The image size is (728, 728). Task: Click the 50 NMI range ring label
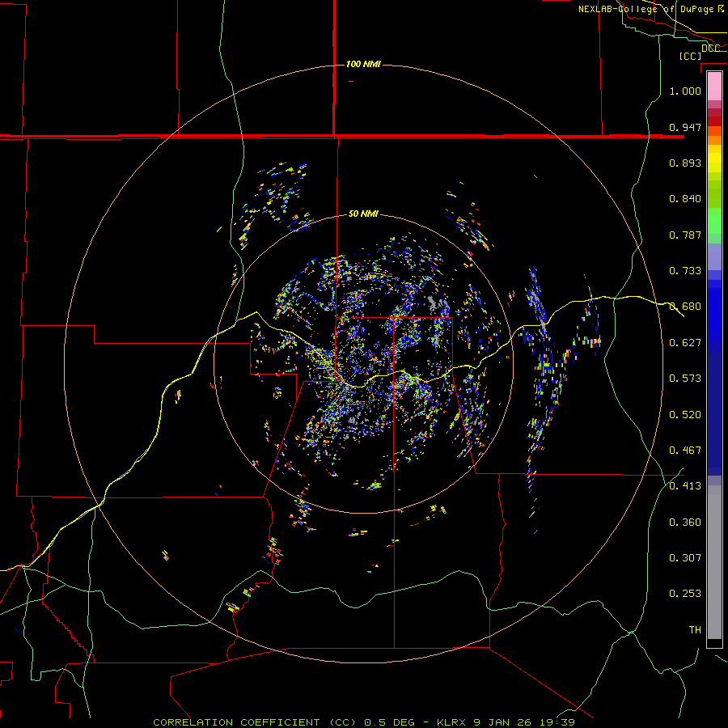(x=363, y=214)
